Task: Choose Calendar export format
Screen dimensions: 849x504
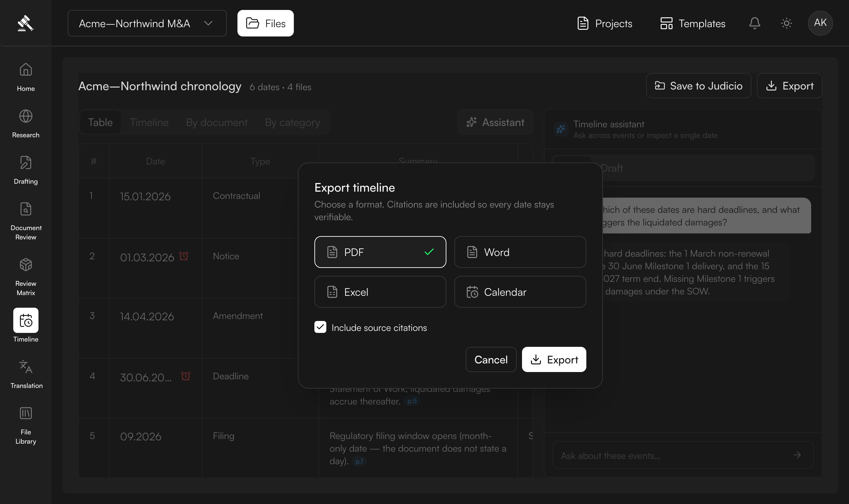Action: tap(520, 292)
